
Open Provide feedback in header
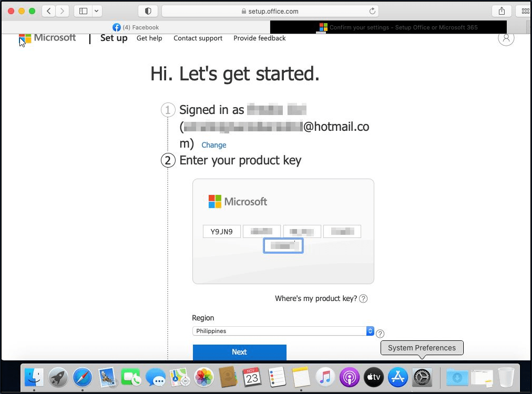260,38
